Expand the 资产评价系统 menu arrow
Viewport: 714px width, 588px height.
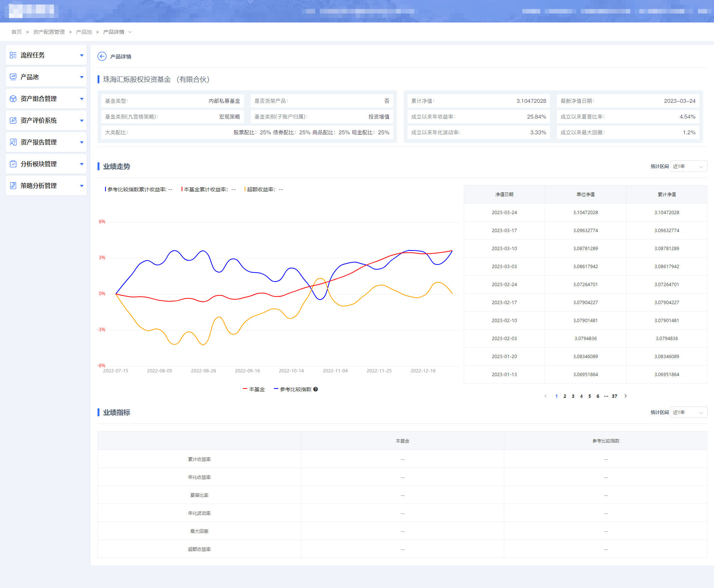(81, 121)
